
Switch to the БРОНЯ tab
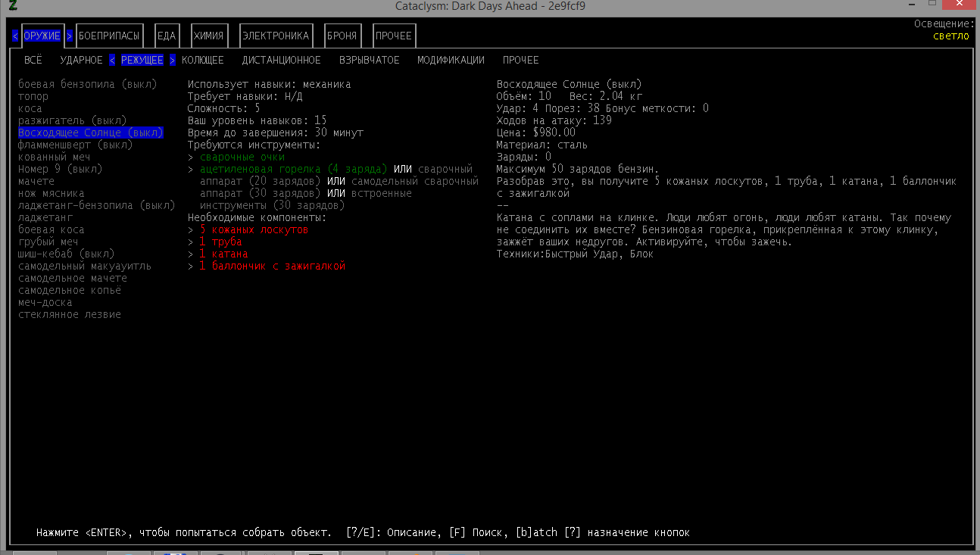(342, 36)
